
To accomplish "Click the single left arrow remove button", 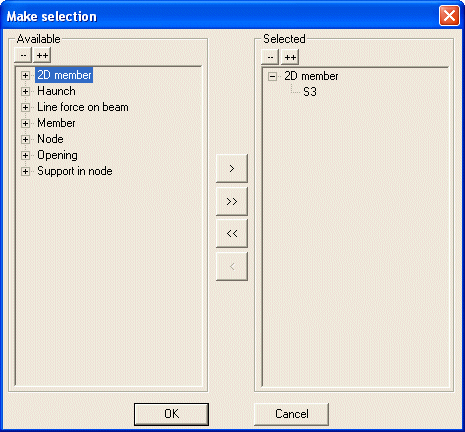I will [232, 266].
